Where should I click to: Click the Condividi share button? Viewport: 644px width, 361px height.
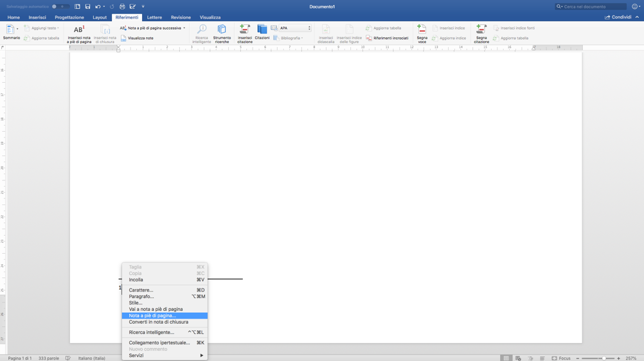click(618, 17)
